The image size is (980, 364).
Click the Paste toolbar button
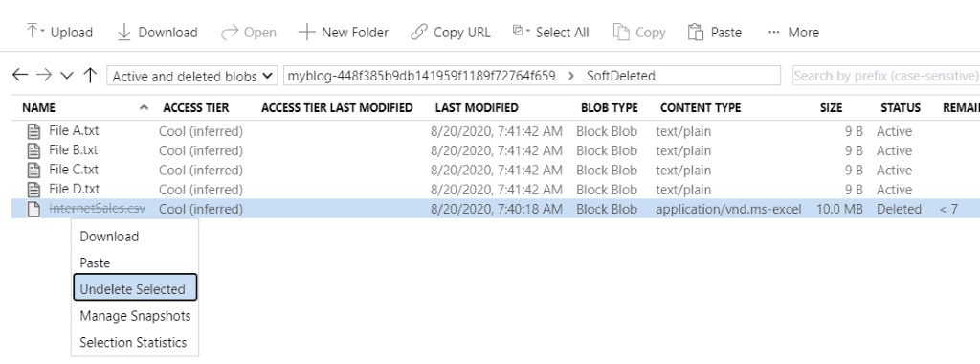[x=714, y=32]
